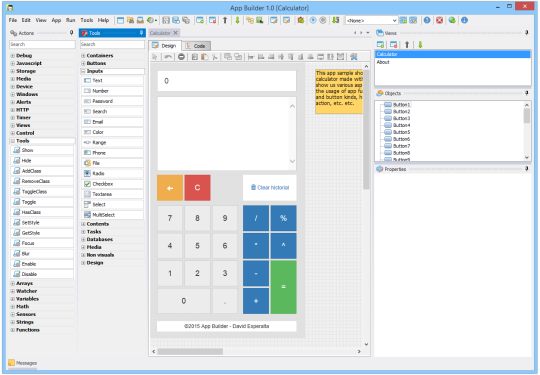Click the calculator 7 button
The width and height of the screenshot is (540, 375).
(170, 218)
